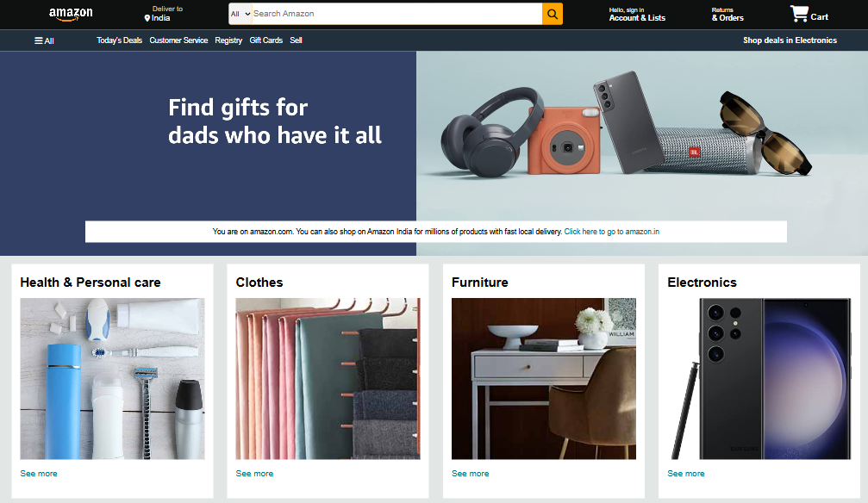Click inside the Search Amazon field
The height and width of the screenshot is (503, 868).
coord(397,14)
